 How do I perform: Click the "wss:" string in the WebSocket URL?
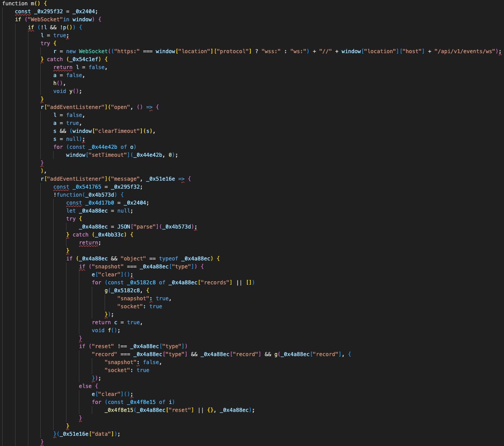(x=271, y=51)
